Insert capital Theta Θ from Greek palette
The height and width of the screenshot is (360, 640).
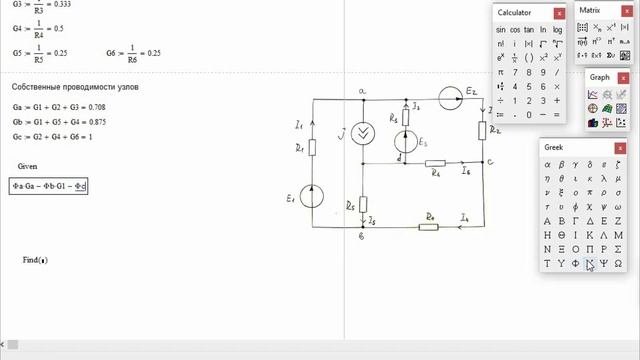coord(561,235)
